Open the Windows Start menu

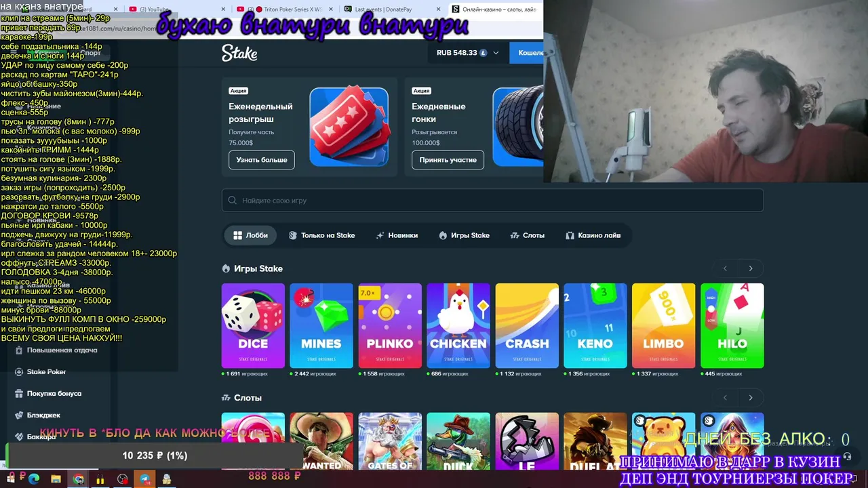click(11, 479)
